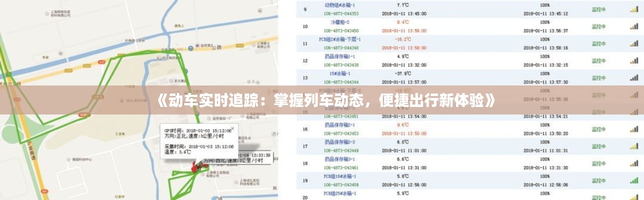Screen dimensions: 644x200
Task: Click timestamp 2018-01-11 13:32:15
Action: pos(545,64)
